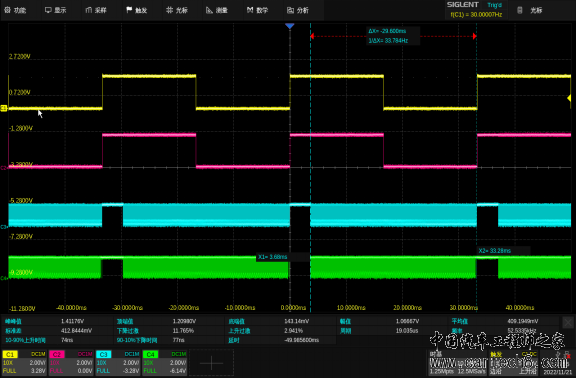Click the 光标 panel button at top right
The width and height of the screenshot is (576, 378).
pos(530,10)
